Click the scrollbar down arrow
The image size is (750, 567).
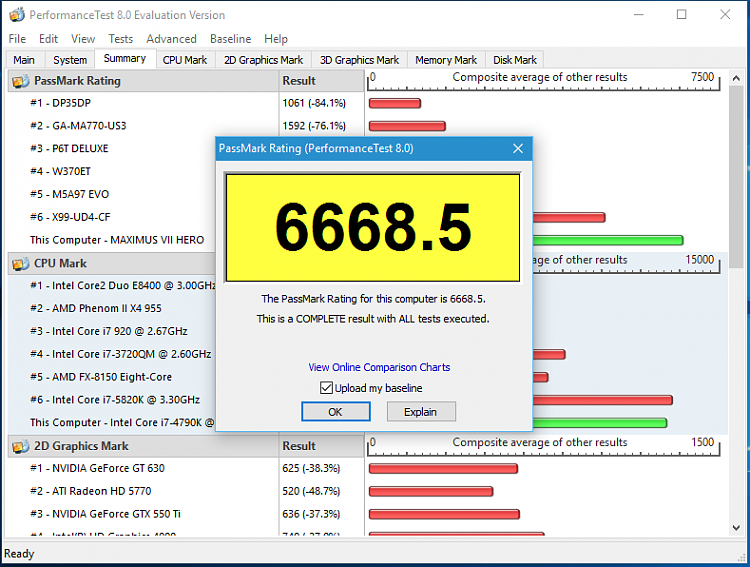pos(736,527)
